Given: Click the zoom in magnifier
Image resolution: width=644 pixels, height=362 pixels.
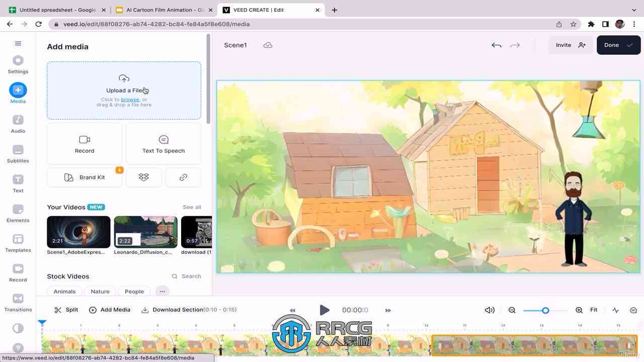Looking at the screenshot, I should pyautogui.click(x=579, y=310).
